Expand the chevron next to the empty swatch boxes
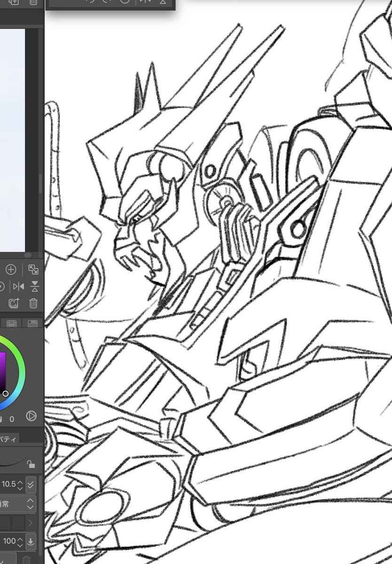Screen dimensions: 392x564 coord(31,522)
